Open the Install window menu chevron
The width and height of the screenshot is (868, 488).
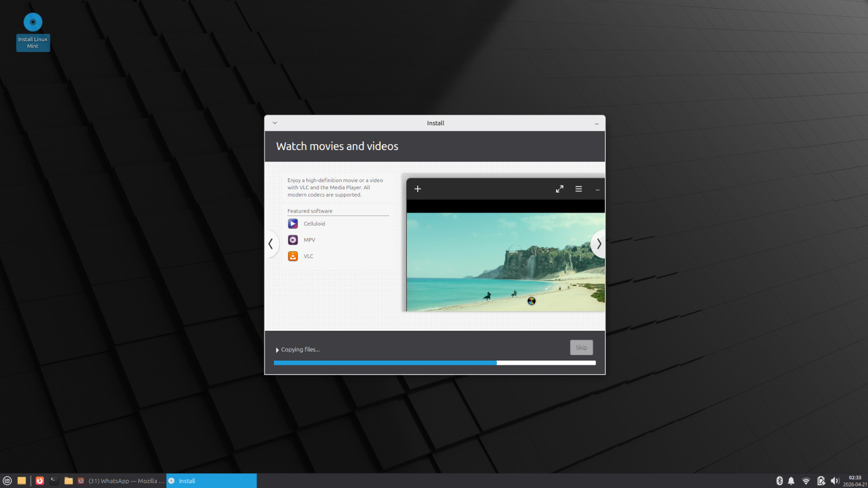pos(275,123)
